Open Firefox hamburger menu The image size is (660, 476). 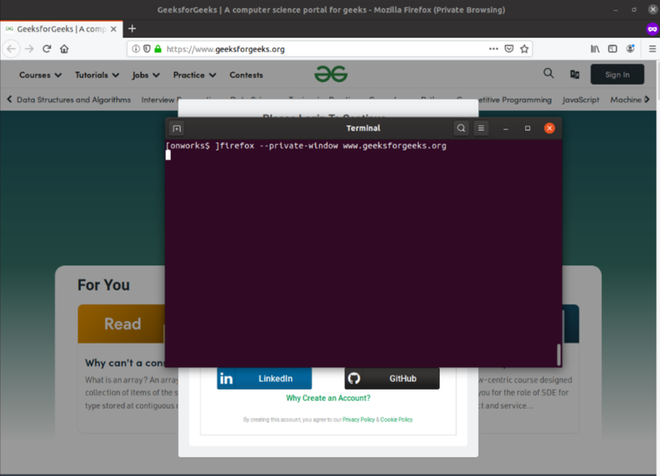(652, 49)
